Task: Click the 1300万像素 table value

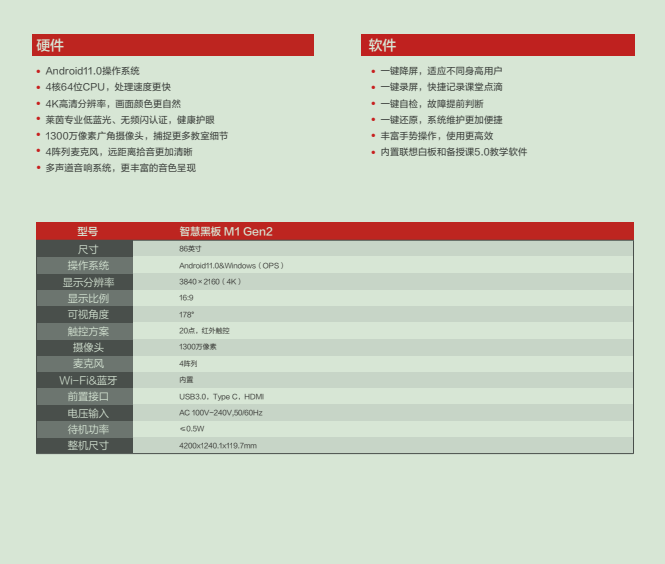Action: pyautogui.click(x=198, y=347)
